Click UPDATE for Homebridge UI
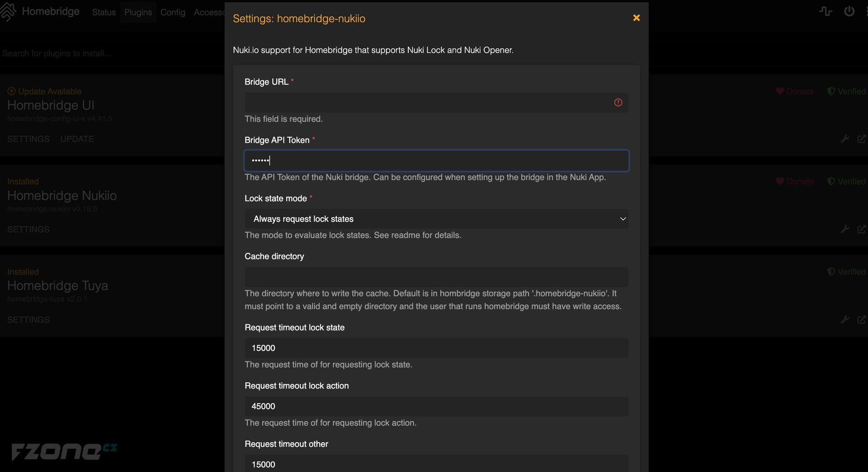868x472 pixels. 77,139
